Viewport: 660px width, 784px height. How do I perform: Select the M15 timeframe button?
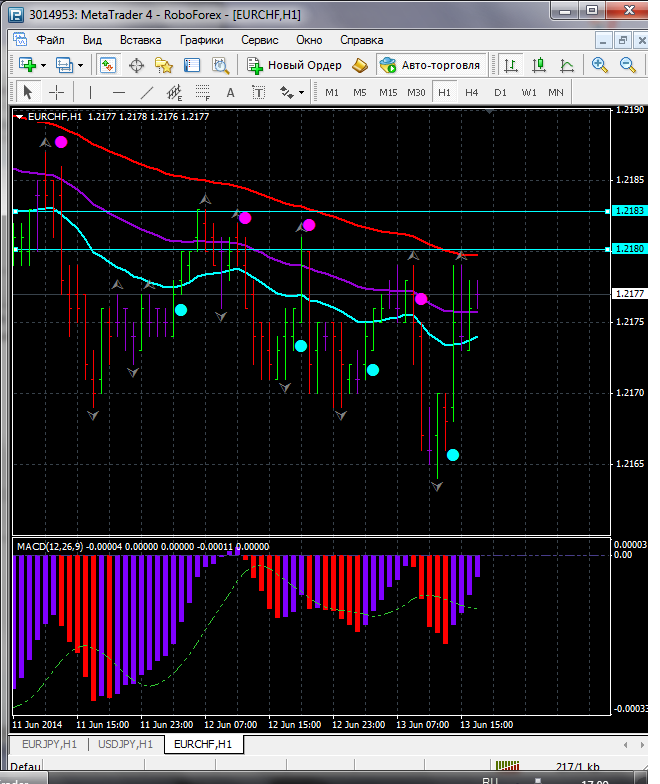[388, 92]
